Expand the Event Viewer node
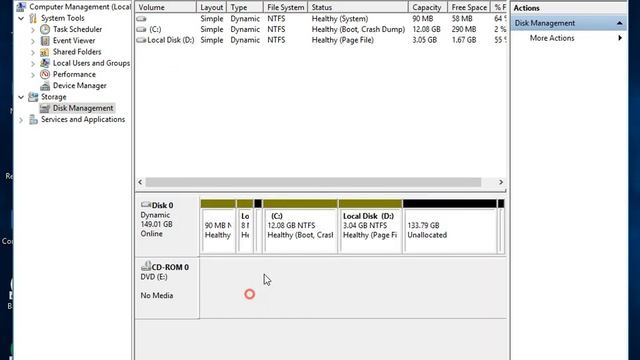Image resolution: width=640 pixels, height=360 pixels. 33,41
